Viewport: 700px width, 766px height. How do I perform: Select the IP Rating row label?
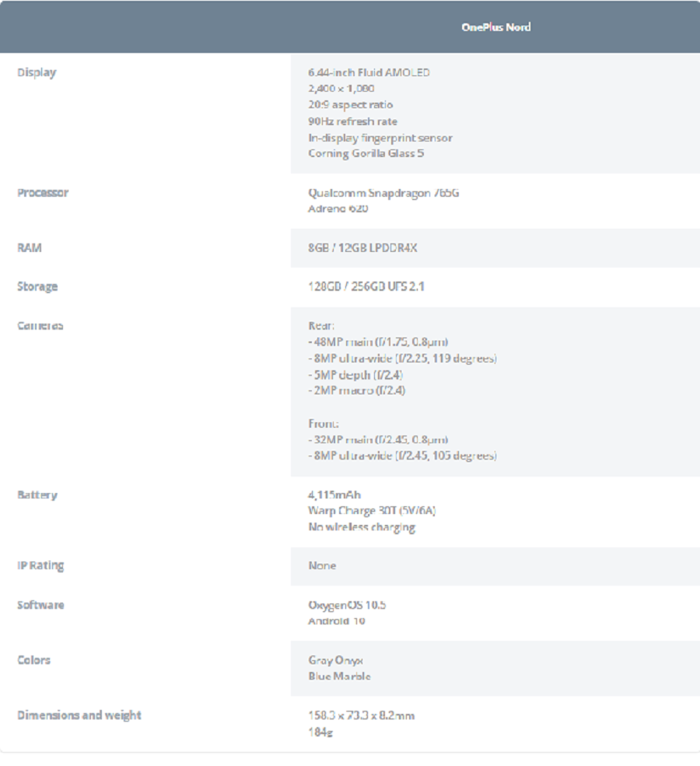pos(40,565)
